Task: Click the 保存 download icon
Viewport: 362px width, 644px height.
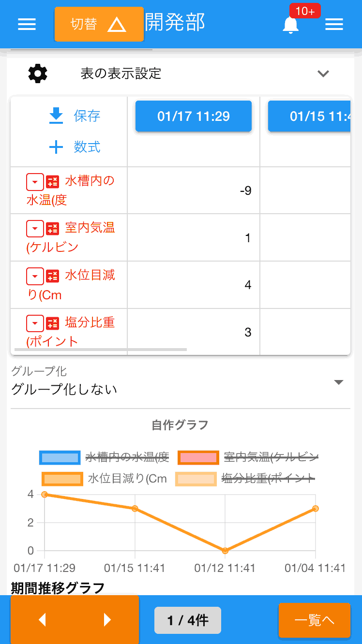Action: pos(57,116)
